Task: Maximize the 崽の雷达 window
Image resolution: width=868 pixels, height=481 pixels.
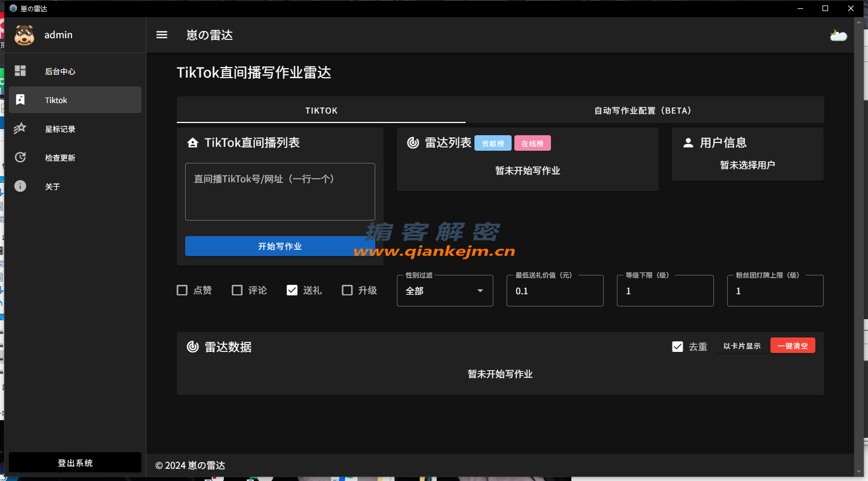Action: [825, 8]
